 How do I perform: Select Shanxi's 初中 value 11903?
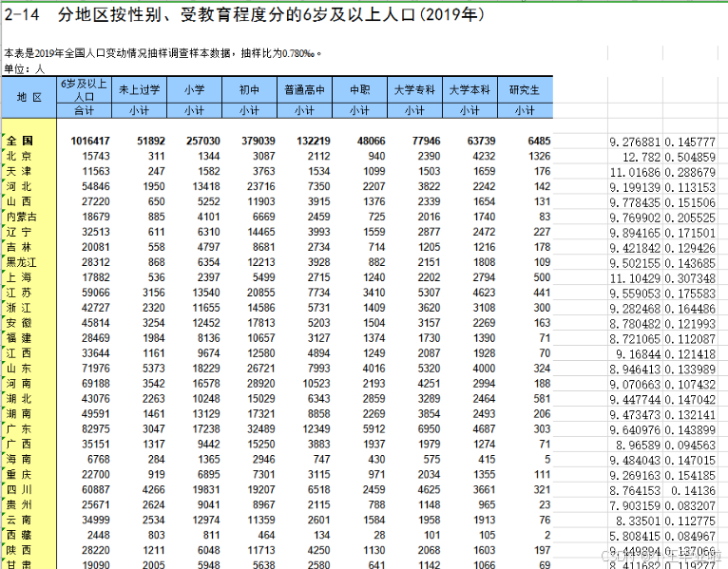click(261, 201)
